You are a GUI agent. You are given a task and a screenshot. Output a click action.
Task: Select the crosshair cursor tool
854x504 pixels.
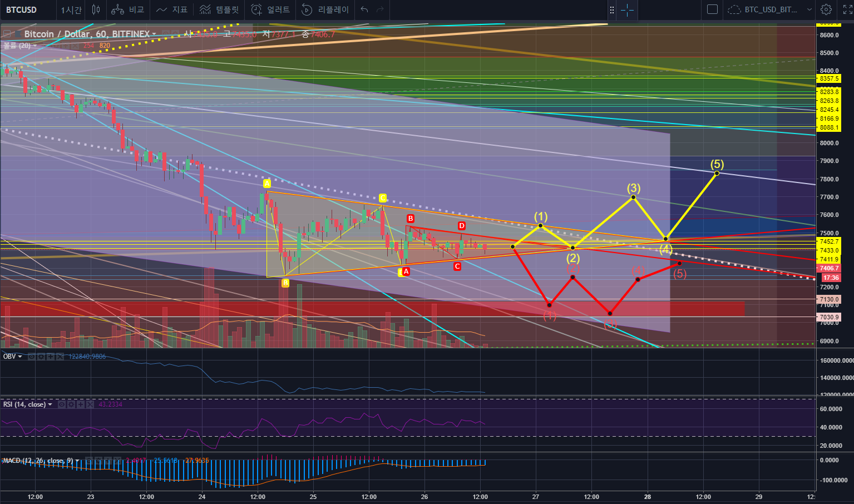pyautogui.click(x=627, y=9)
